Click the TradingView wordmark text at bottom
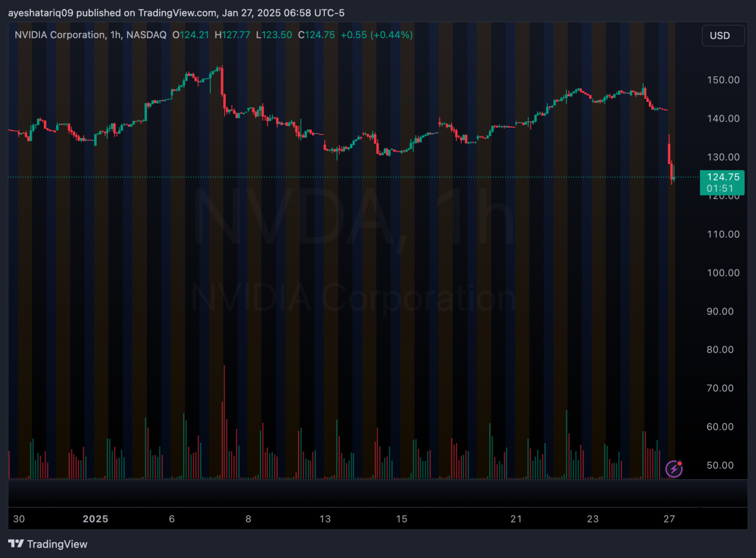 57,544
